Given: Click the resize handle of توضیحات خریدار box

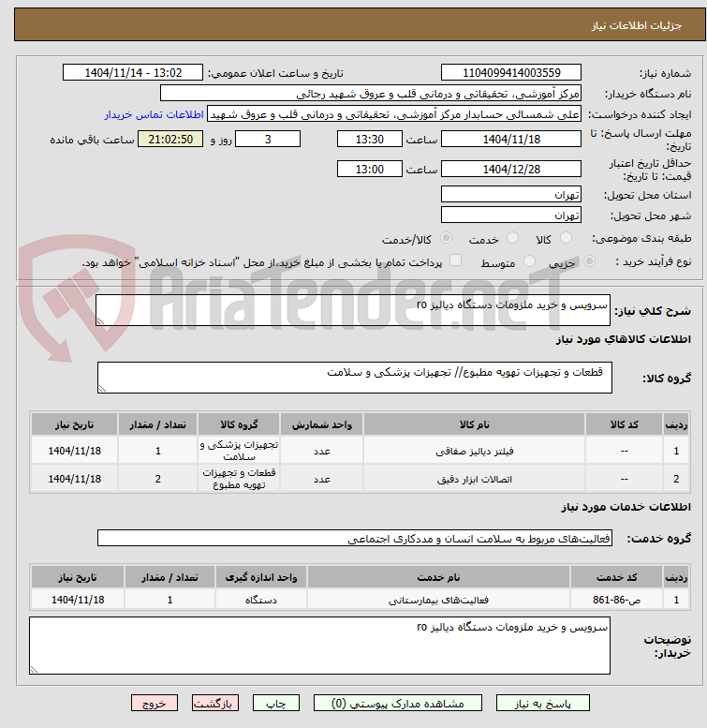Looking at the screenshot, I should 34,670.
